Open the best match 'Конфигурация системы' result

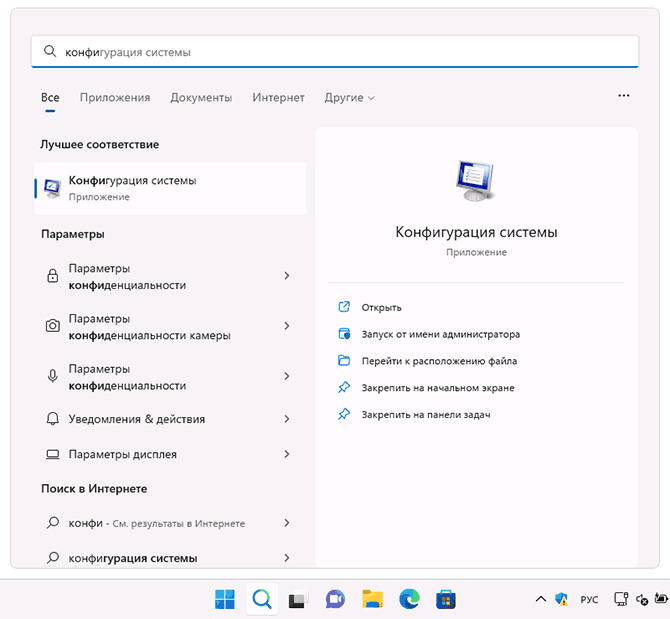pos(170,188)
